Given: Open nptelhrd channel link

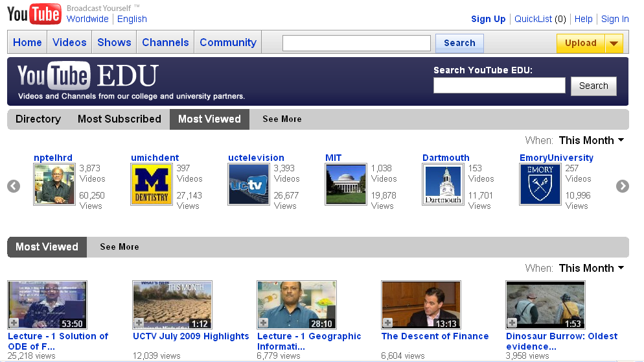Looking at the screenshot, I should pos(53,158).
